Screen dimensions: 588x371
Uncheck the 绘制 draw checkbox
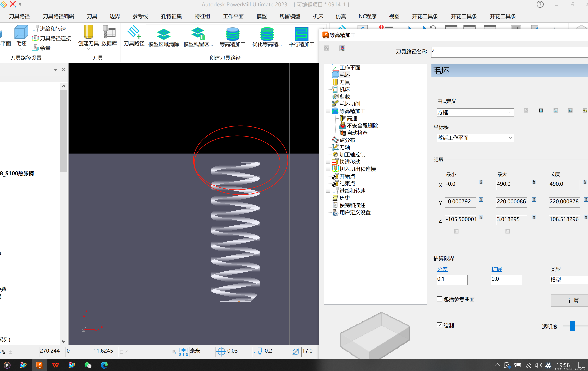point(439,325)
